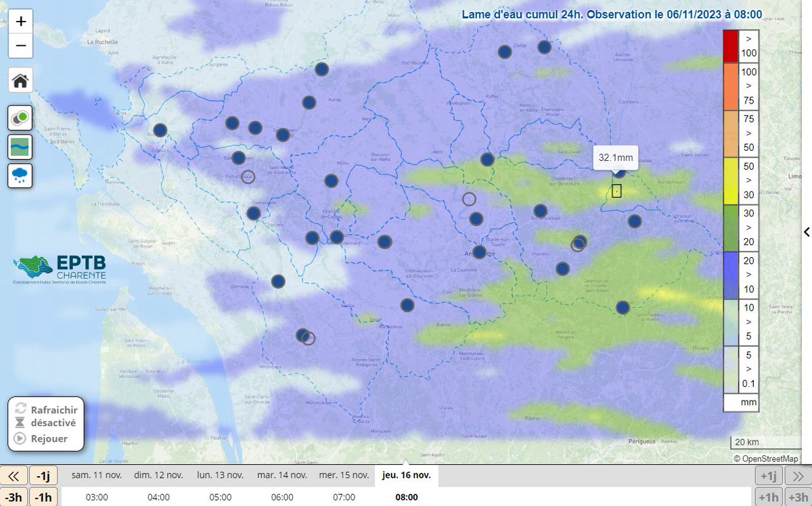Select the 'sam. 11 nov.' date tab

[97, 475]
